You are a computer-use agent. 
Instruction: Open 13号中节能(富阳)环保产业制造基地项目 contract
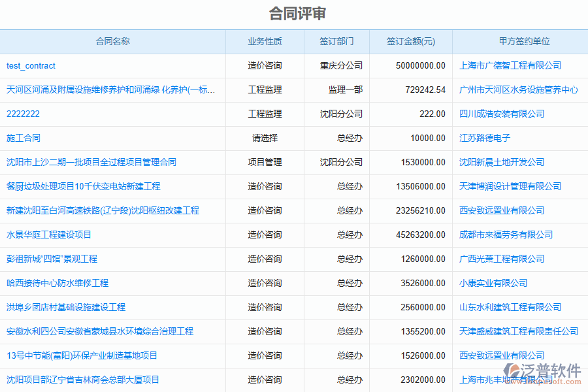82,355
